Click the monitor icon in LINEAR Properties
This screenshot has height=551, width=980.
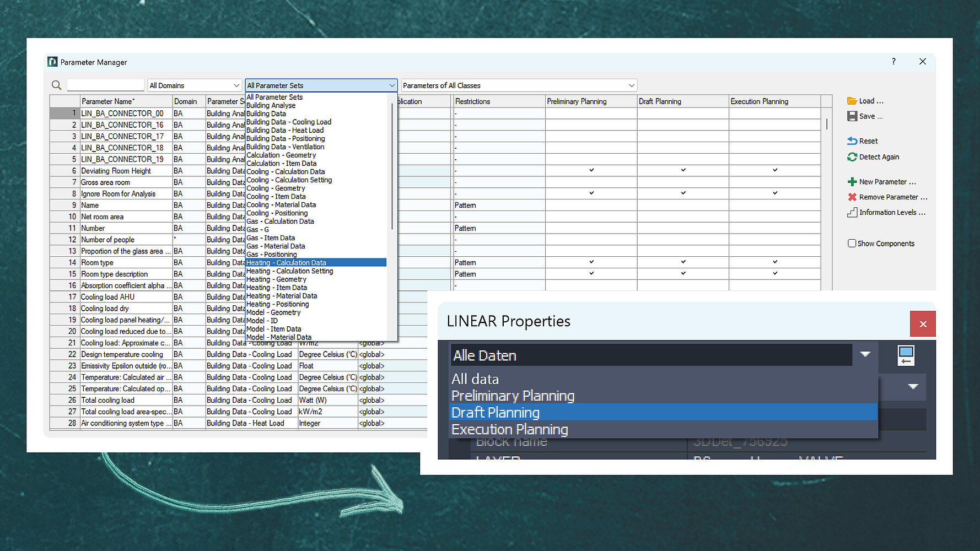(x=906, y=355)
